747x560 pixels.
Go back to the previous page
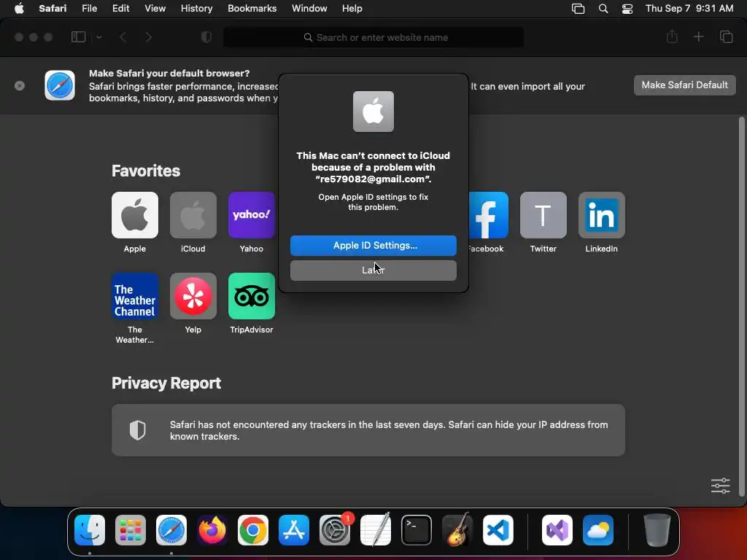pyautogui.click(x=123, y=37)
